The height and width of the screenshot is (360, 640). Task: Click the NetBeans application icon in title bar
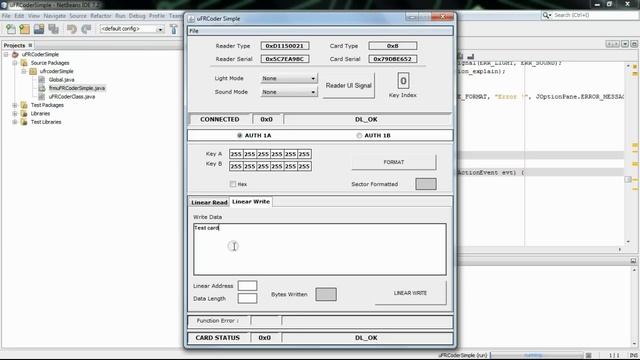4,5
